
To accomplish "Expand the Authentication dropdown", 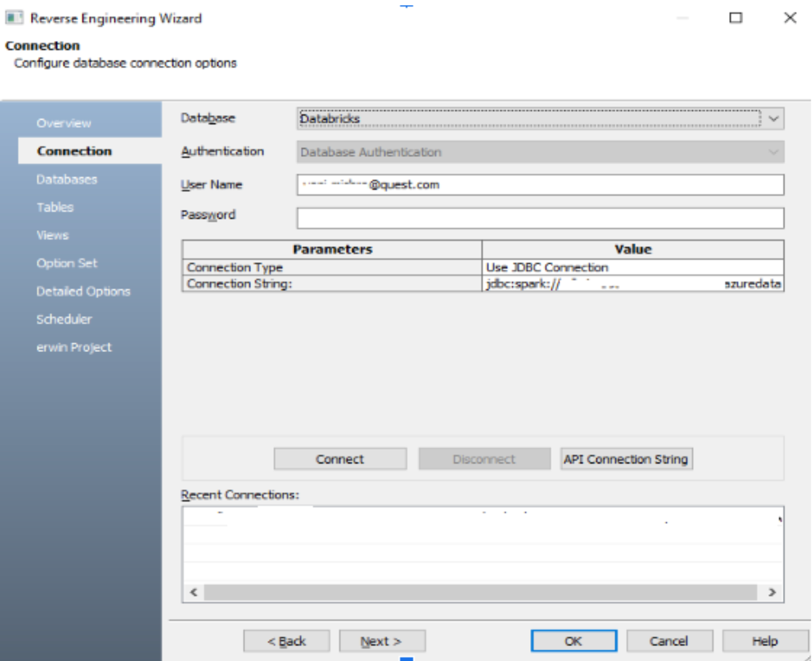I will click(x=773, y=153).
